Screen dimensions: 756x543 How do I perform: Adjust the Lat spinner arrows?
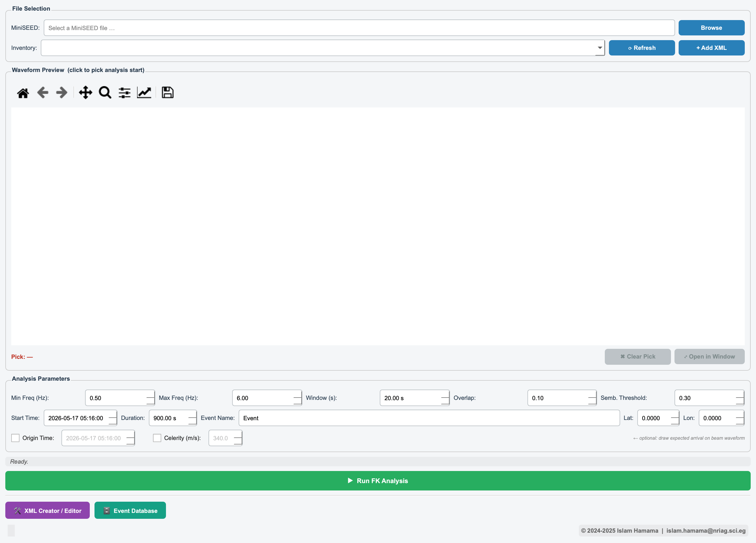point(675,418)
